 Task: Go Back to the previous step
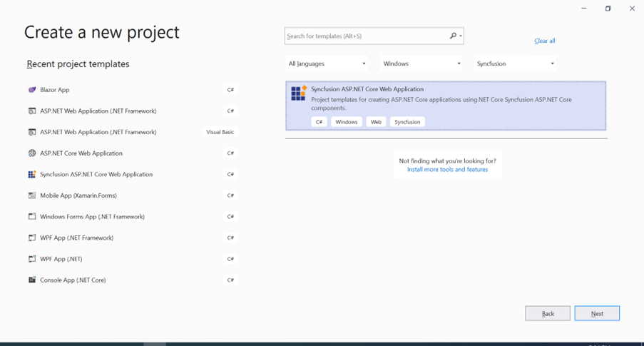pos(548,313)
